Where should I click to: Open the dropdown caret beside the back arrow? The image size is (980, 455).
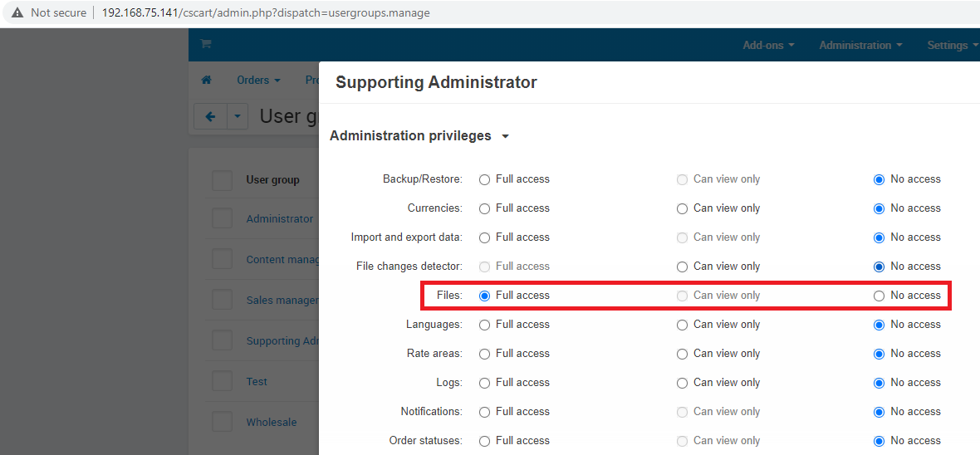[x=237, y=117]
